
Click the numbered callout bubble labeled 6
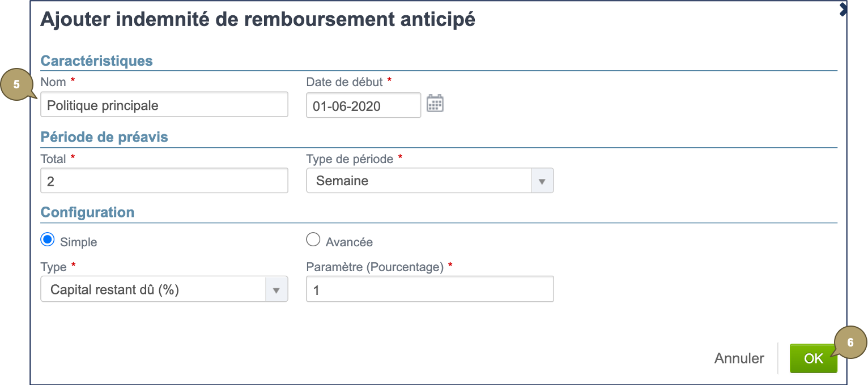point(851,342)
